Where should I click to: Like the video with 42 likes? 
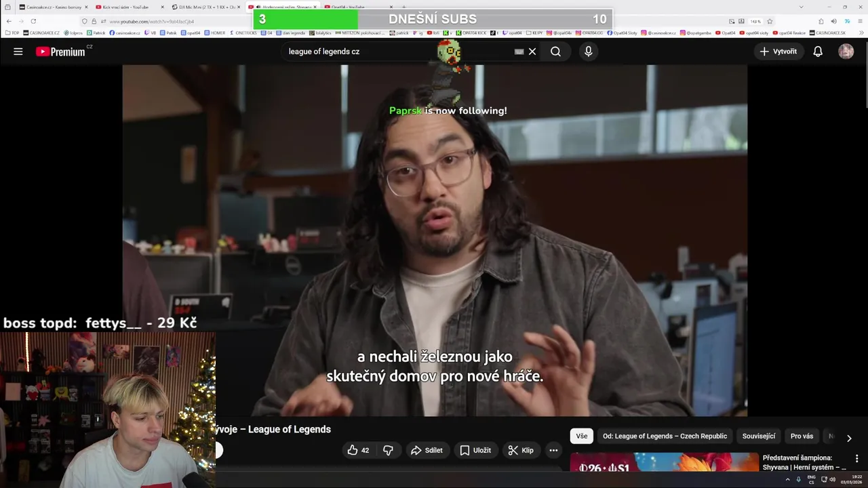pos(359,450)
